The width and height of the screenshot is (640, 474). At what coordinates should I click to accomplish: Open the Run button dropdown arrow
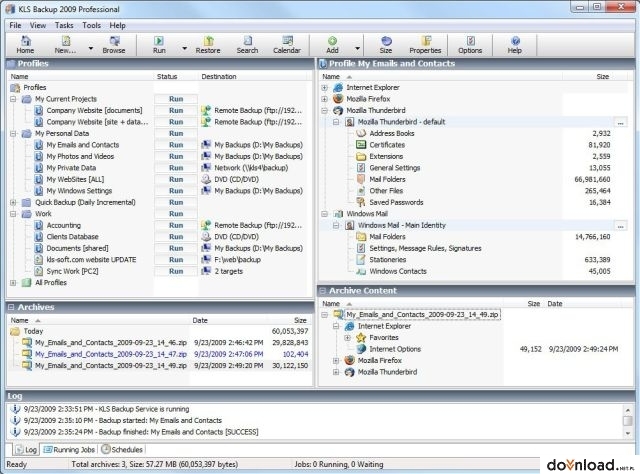(184, 49)
